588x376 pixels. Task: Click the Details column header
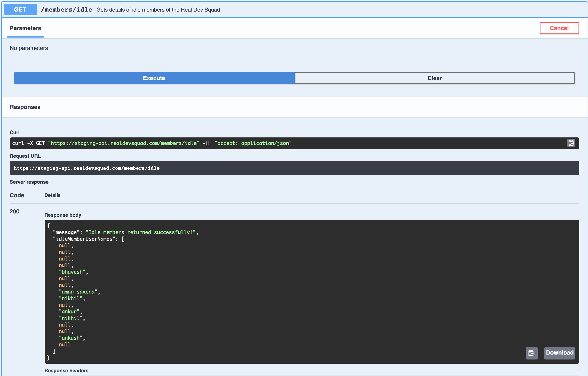pyautogui.click(x=52, y=195)
